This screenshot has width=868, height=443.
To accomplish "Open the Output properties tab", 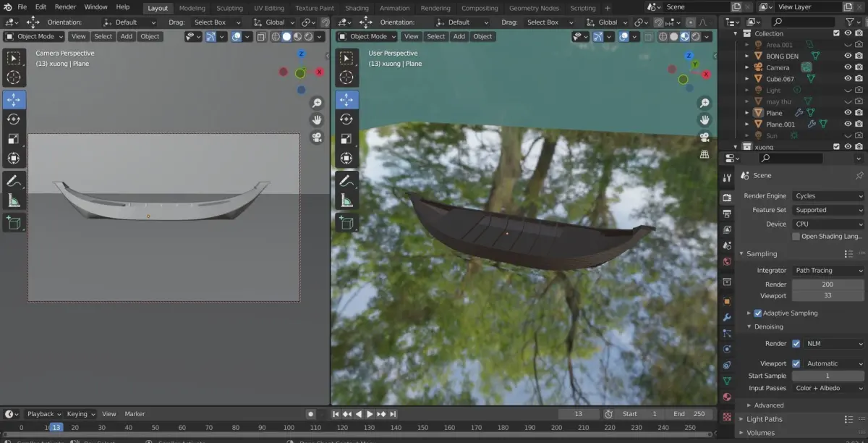I will tap(727, 214).
